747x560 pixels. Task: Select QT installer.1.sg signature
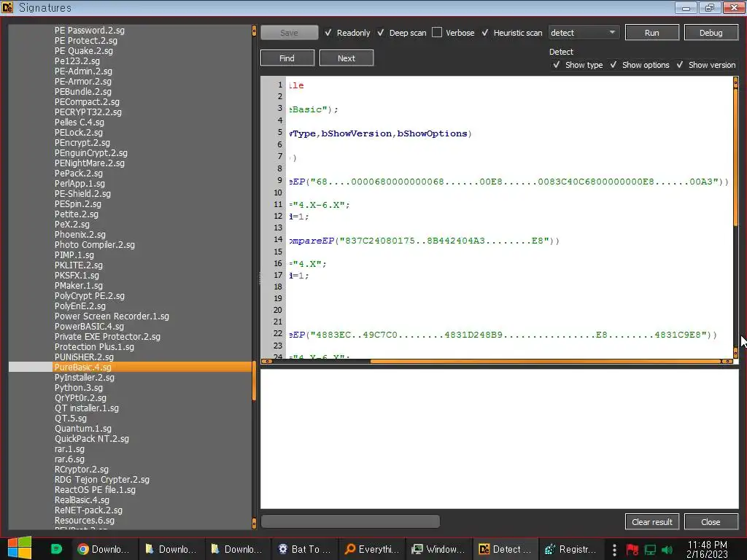coord(86,408)
